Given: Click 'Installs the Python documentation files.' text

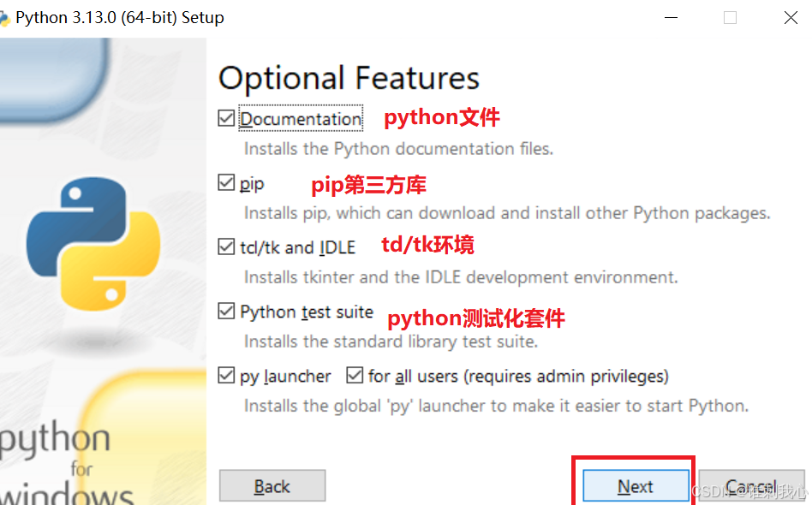Looking at the screenshot, I should pos(399,149).
